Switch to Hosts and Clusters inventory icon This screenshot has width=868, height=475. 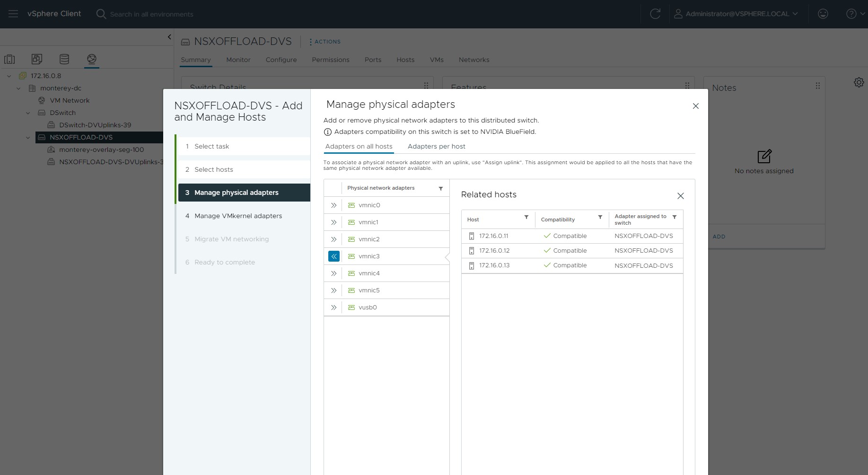(9, 59)
